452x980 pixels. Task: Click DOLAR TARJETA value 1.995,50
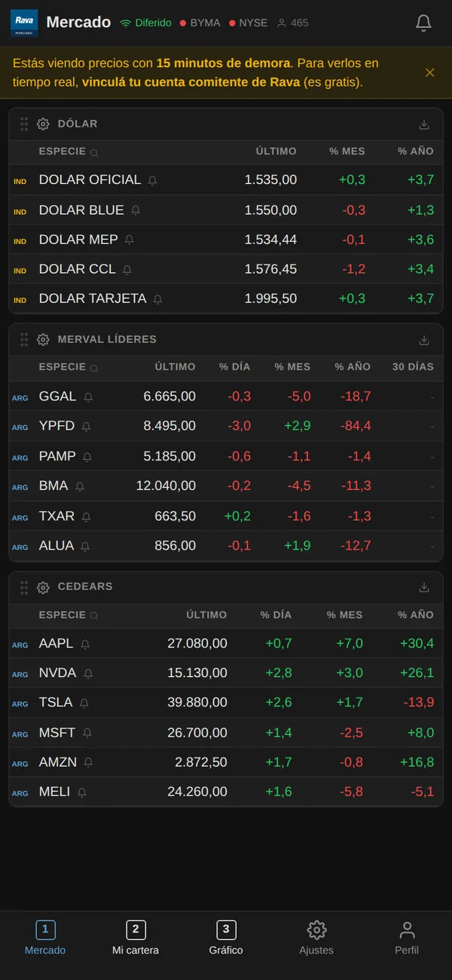pyautogui.click(x=270, y=299)
